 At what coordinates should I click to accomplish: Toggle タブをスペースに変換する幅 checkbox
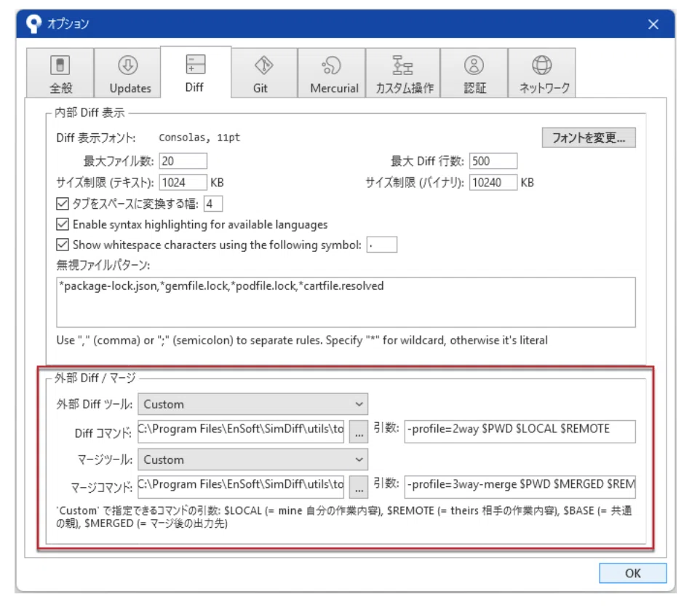[63, 204]
